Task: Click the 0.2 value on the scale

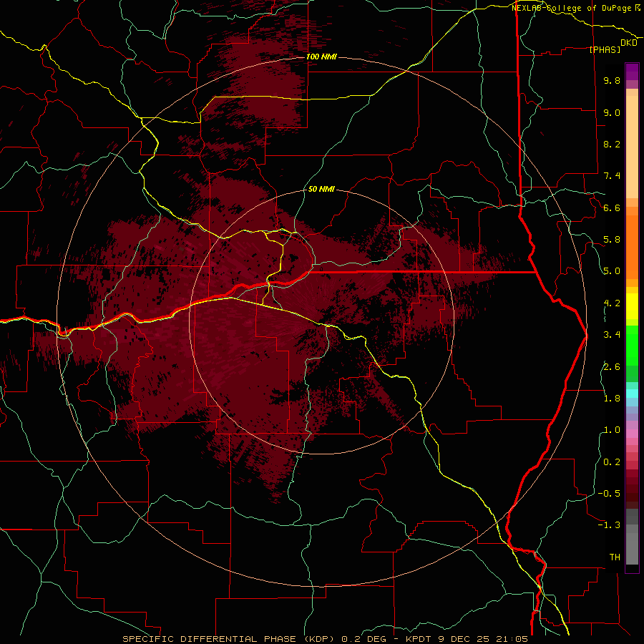Action: 612,462
